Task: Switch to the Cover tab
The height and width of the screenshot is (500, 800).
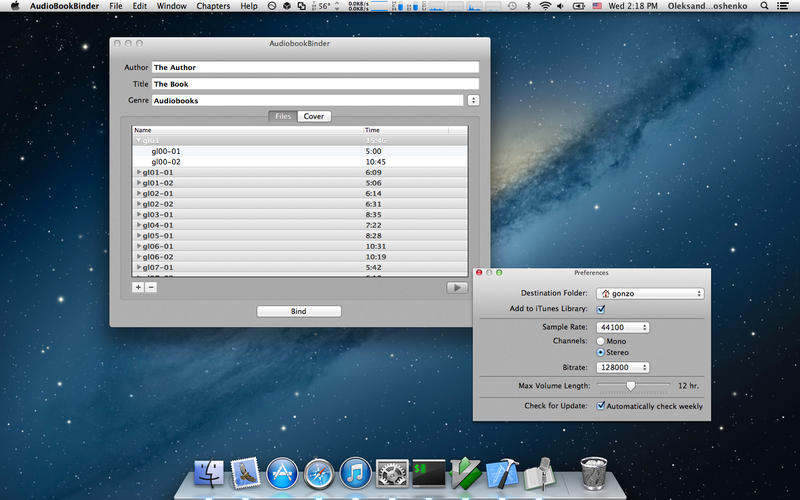Action: [x=314, y=116]
